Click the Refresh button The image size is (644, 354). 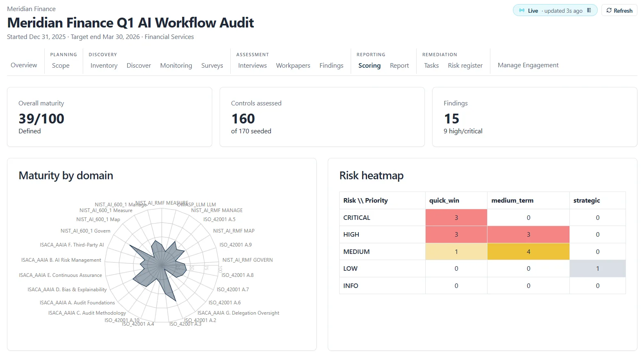click(x=619, y=11)
